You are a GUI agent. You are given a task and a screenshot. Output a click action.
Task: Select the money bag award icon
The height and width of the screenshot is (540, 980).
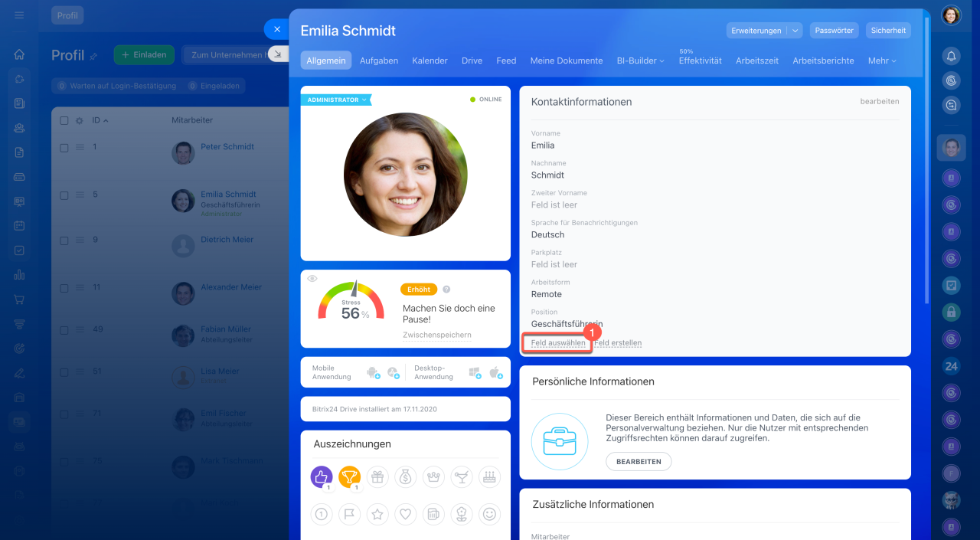[406, 477]
